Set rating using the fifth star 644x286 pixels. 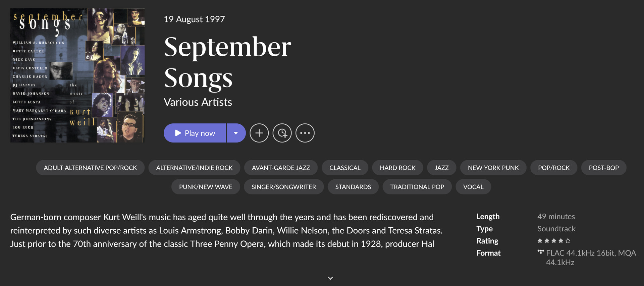(568, 241)
